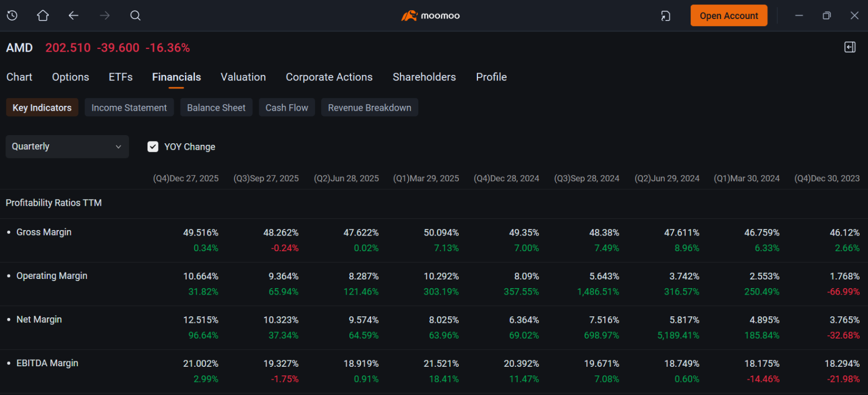Image resolution: width=868 pixels, height=395 pixels.
Task: Open the Balance Sheet view
Action: click(216, 107)
